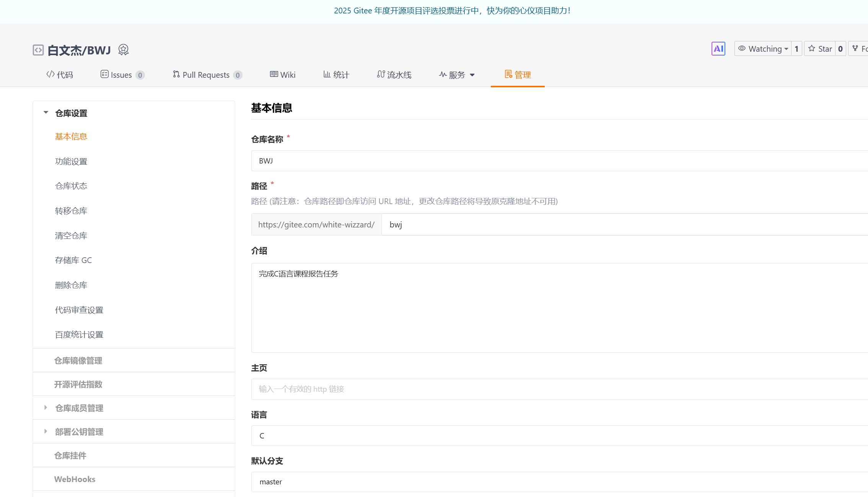868x497 pixels.
Task: Click the AI assistant icon
Action: point(718,49)
